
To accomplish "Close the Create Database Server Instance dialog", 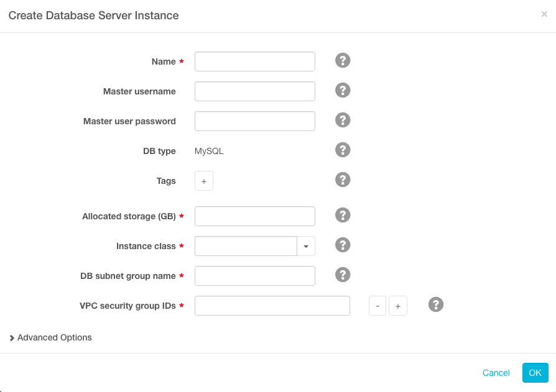I will click(544, 14).
